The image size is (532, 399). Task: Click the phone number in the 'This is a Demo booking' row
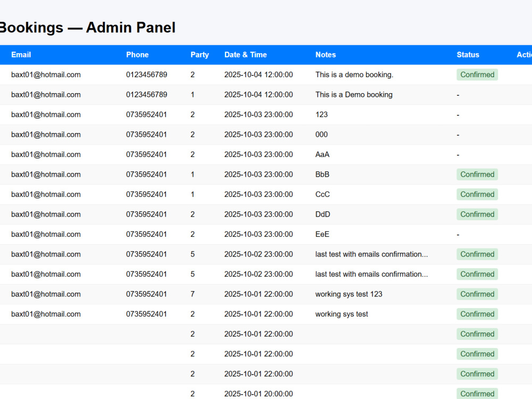pyautogui.click(x=147, y=95)
